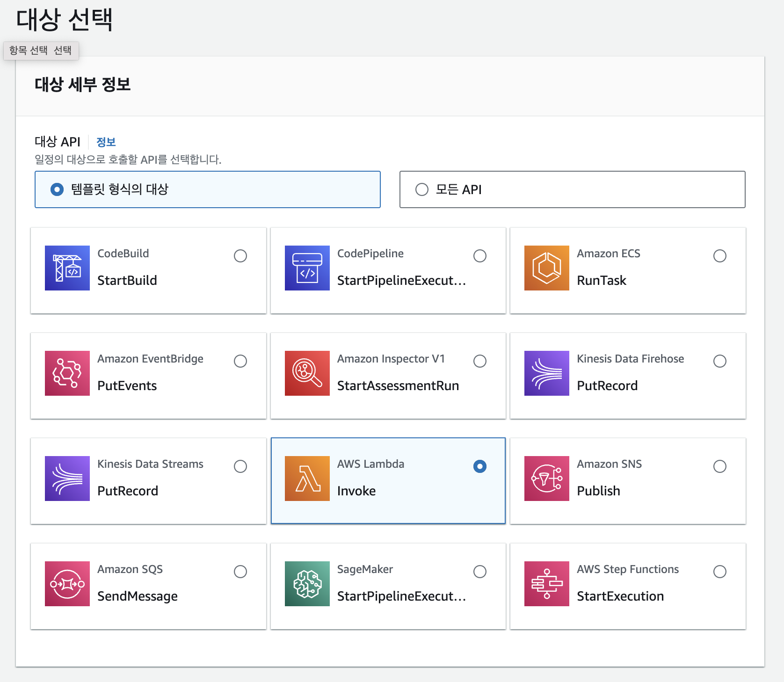Click the CodePipeline title text
The image size is (784, 682).
pos(370,254)
